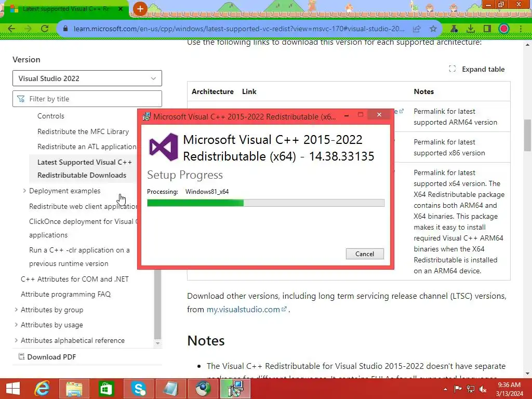532x399 pixels.
Task: Click the sidebar navigation scrollbar
Action: (x=157, y=303)
